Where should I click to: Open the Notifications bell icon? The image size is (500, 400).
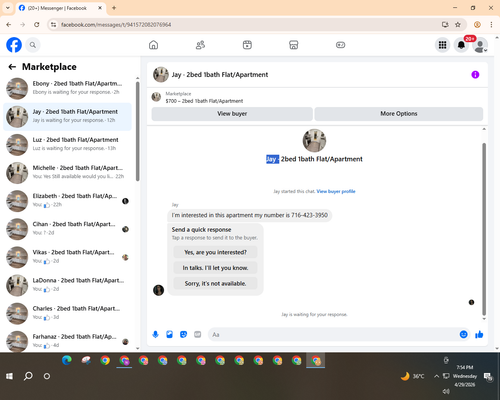pyautogui.click(x=461, y=45)
